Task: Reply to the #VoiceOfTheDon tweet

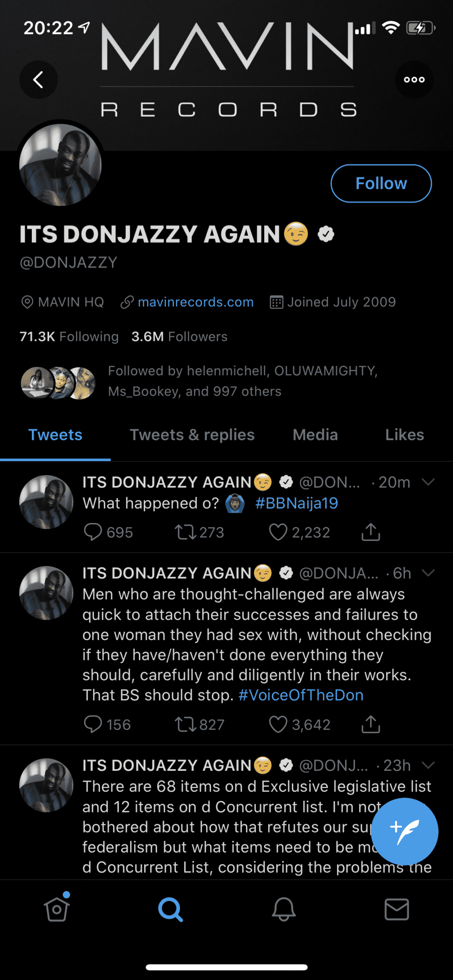Action: point(93,725)
